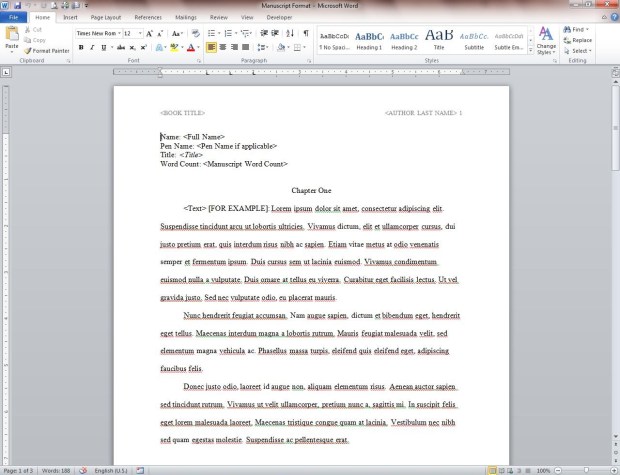Click the Align Text Right icon

pos(234,47)
